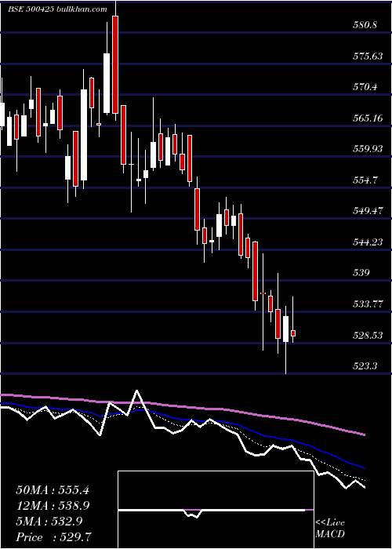Click the last red candle on the right
This screenshot has width=392, height=549.
pyautogui.click(x=293, y=333)
